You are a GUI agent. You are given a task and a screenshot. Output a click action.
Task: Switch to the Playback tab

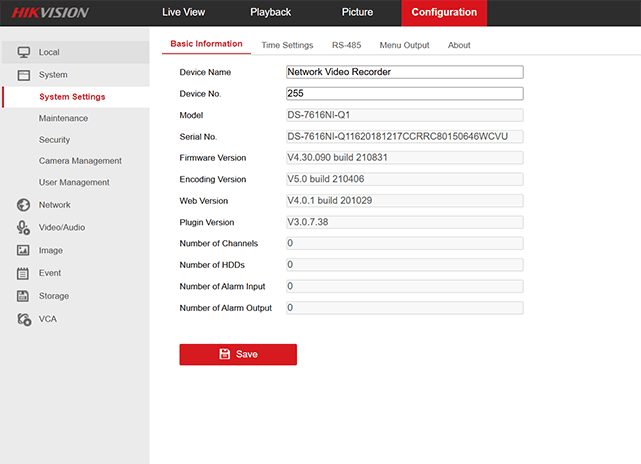(270, 13)
